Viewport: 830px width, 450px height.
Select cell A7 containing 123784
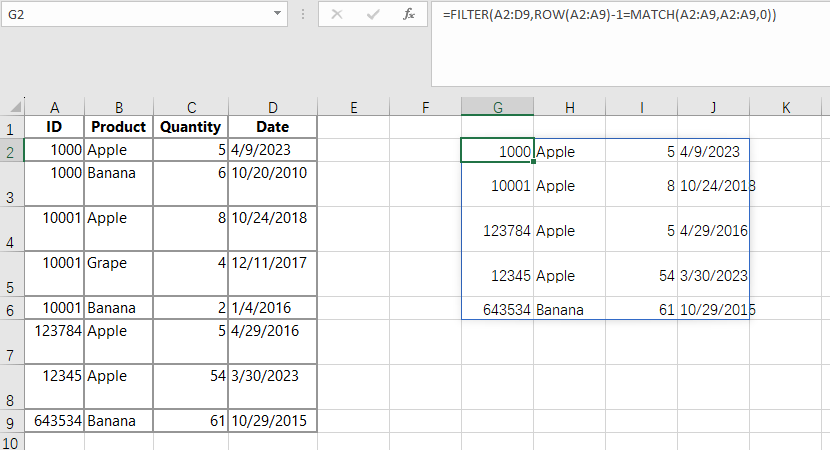pos(55,341)
